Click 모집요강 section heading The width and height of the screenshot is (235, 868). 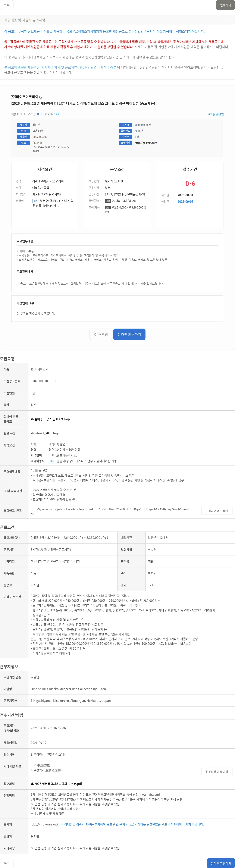7,359
